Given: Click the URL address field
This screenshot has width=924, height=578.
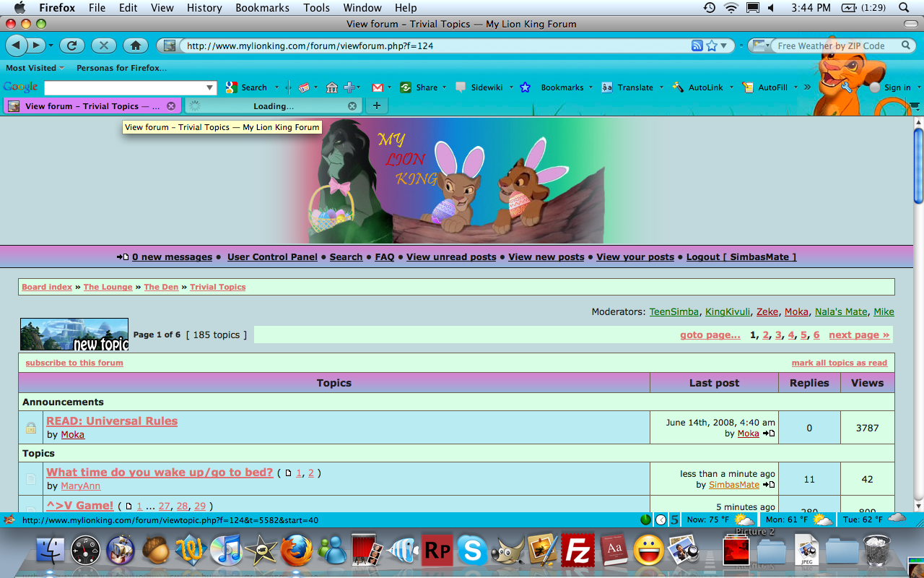Looking at the screenshot, I should (433, 46).
